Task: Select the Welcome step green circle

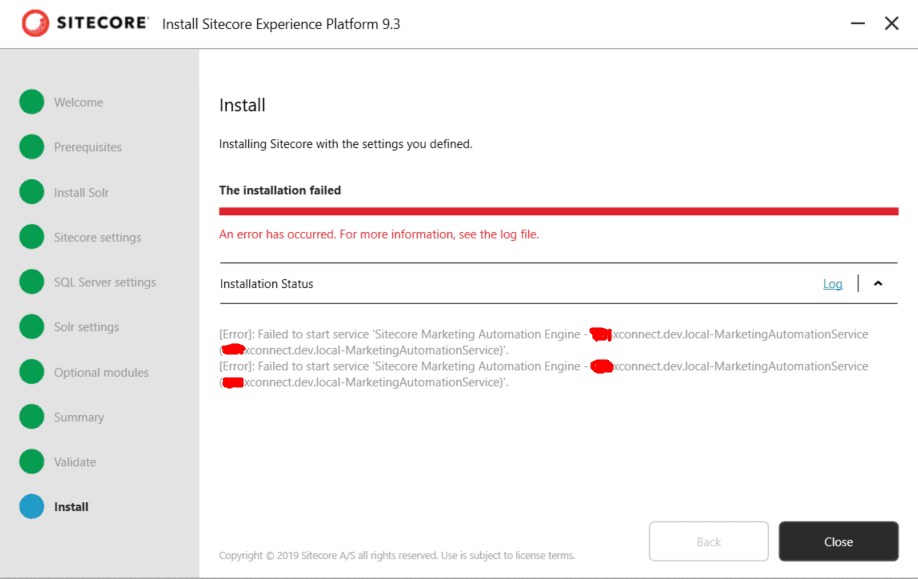Action: pos(32,102)
